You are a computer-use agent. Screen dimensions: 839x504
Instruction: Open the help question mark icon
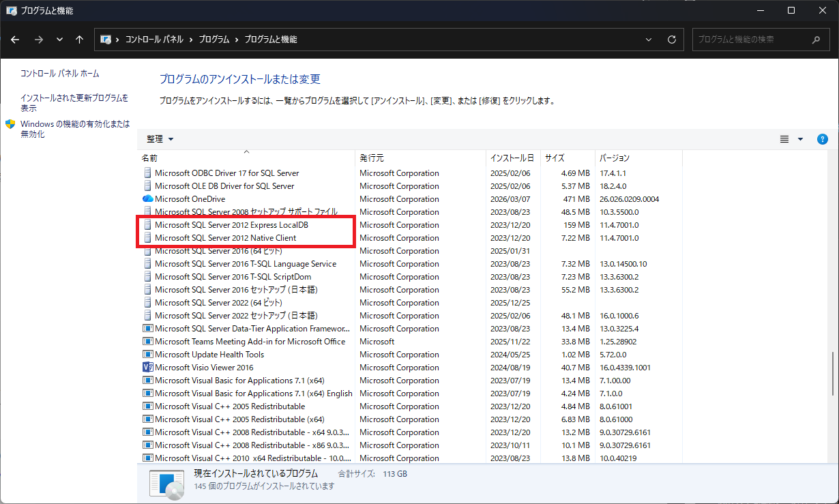(822, 139)
